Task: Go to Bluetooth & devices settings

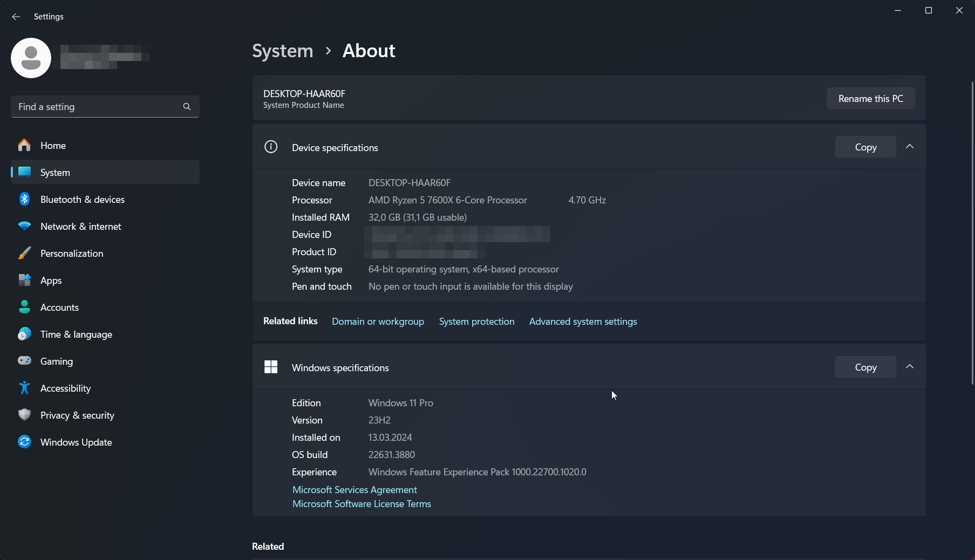Action: (x=105, y=199)
